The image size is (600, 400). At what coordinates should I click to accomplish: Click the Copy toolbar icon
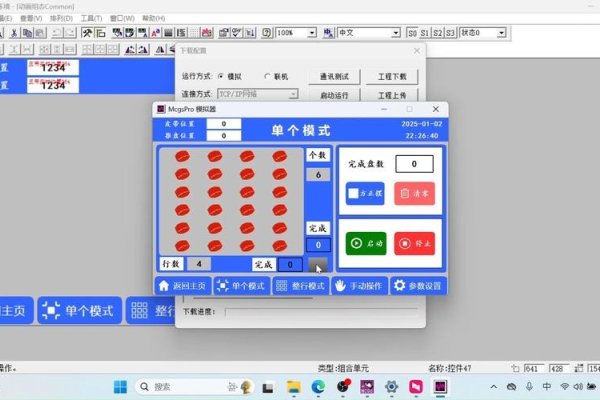(x=27, y=33)
